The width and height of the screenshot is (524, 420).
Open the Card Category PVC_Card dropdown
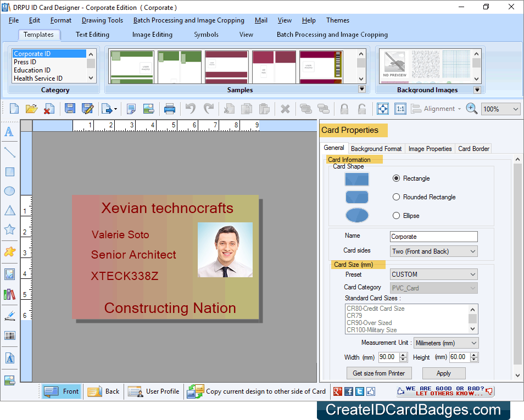tap(434, 288)
